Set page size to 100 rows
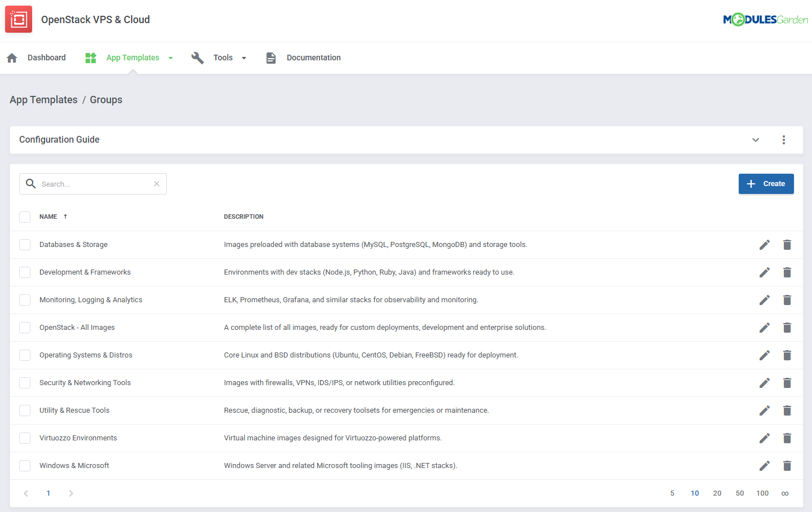 click(762, 493)
